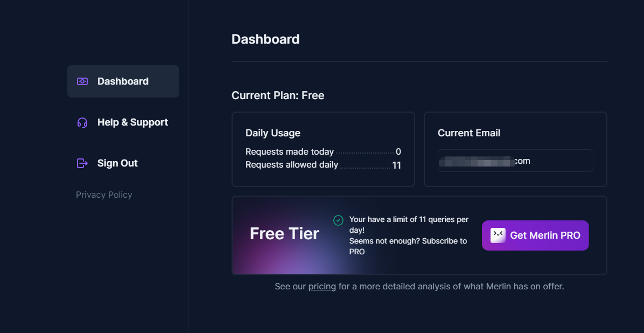
Task: Open the Dashboard sidebar item
Action: [123, 81]
